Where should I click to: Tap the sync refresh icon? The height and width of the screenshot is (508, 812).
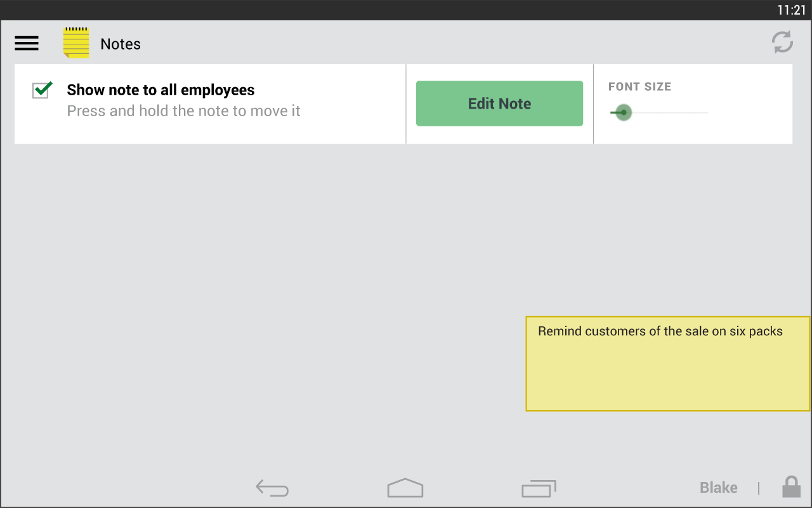782,43
